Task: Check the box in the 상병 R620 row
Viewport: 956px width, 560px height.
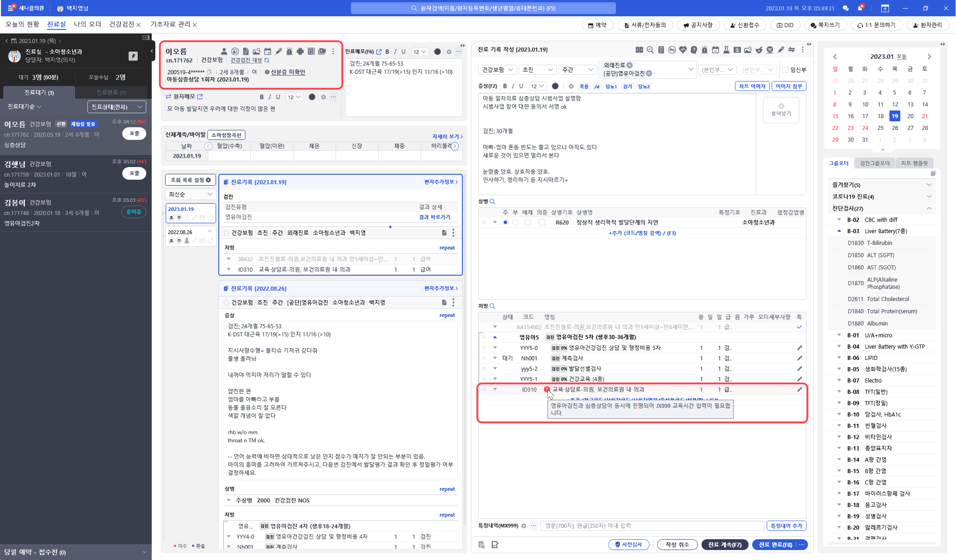Action: click(542, 223)
